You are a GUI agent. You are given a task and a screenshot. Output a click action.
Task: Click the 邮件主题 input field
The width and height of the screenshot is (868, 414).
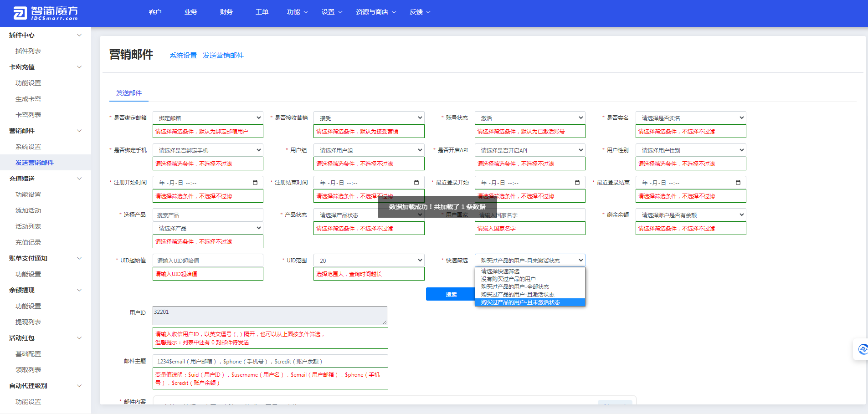tap(270, 361)
